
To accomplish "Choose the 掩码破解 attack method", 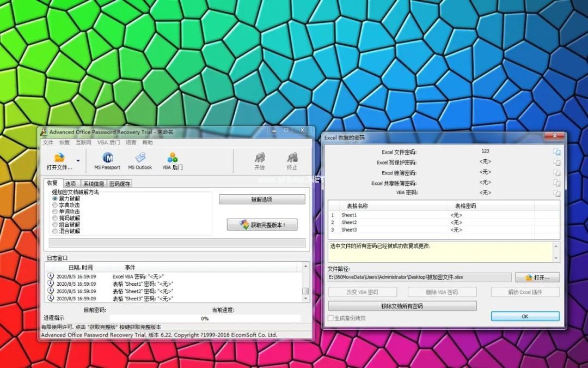I will pyautogui.click(x=55, y=218).
